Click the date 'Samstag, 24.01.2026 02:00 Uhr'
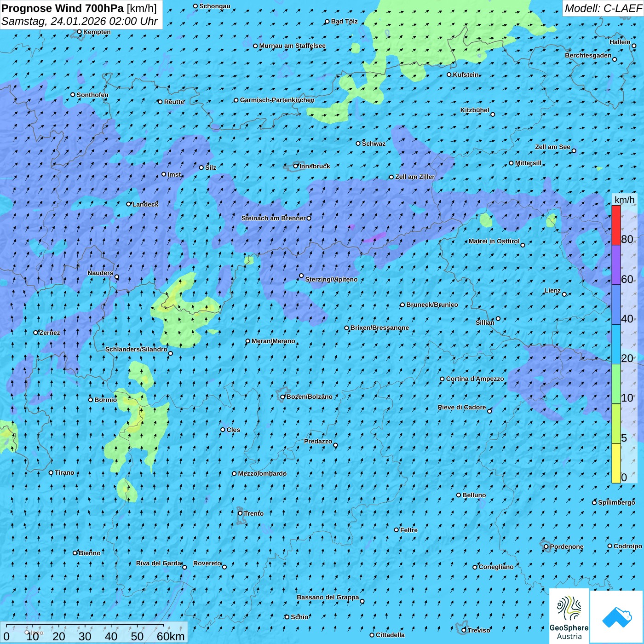The image size is (644, 644). (x=80, y=21)
